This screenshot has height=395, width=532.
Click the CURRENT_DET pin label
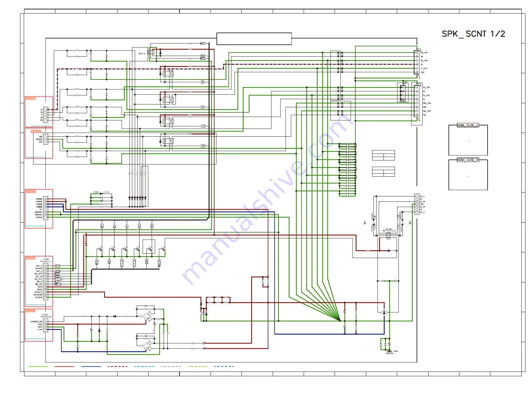pos(36,322)
